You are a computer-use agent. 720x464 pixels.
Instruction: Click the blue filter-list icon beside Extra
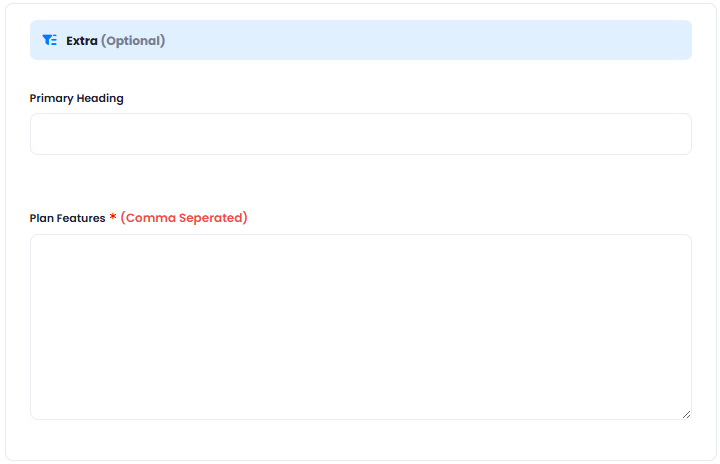tap(50, 40)
